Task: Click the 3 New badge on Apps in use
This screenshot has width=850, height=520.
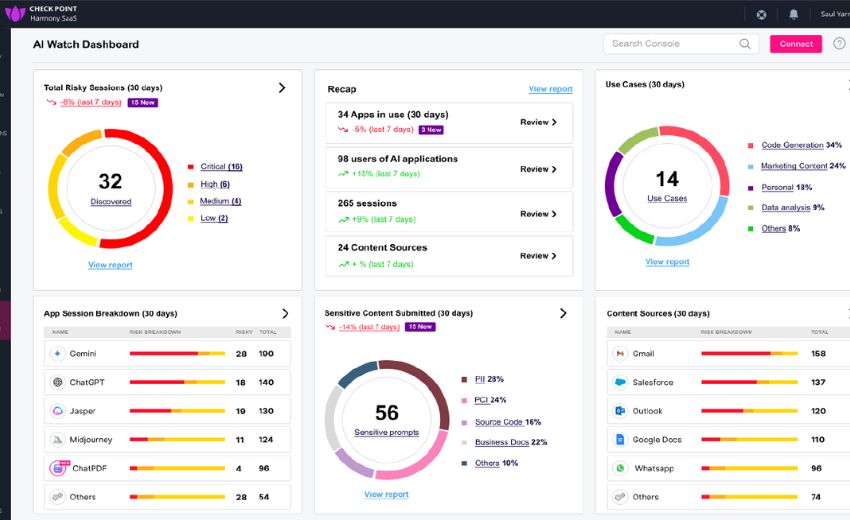Action: click(432, 130)
